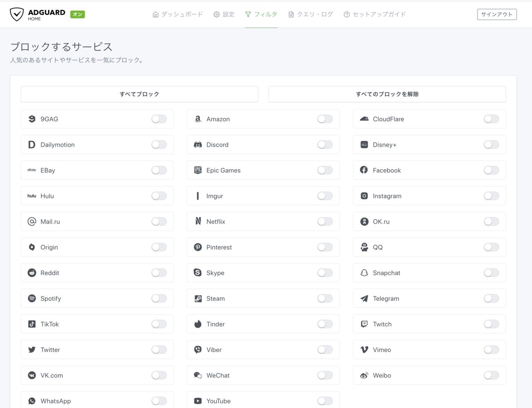Click the Weibo icon
This screenshot has width=532, height=408.
click(364, 376)
